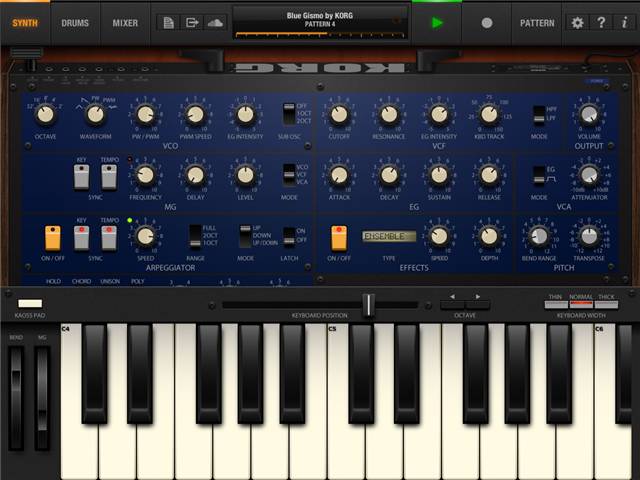Flip the SUB OSC switch
The height and width of the screenshot is (480, 640).
289,114
